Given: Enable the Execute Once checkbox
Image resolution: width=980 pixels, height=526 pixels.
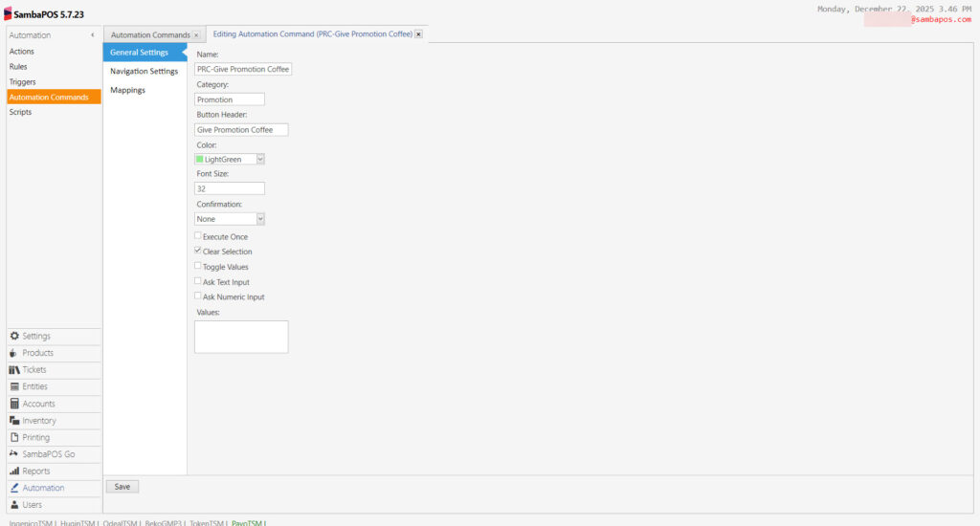Looking at the screenshot, I should tap(198, 236).
